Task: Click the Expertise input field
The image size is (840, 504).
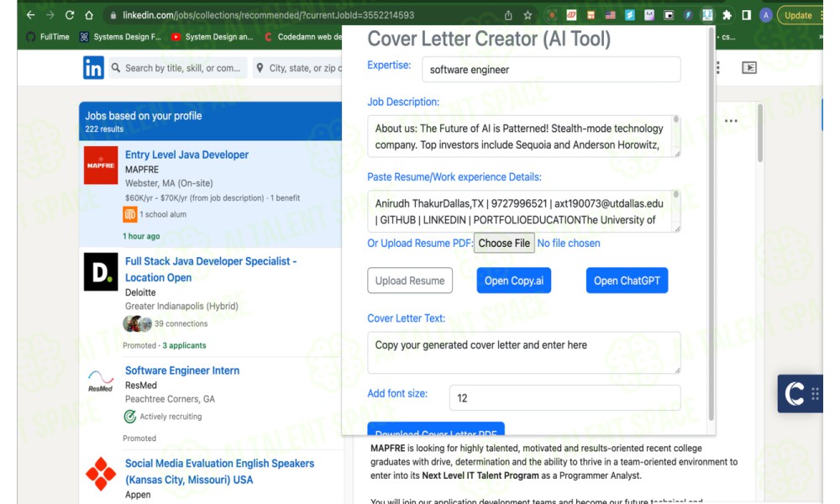Action: click(551, 70)
